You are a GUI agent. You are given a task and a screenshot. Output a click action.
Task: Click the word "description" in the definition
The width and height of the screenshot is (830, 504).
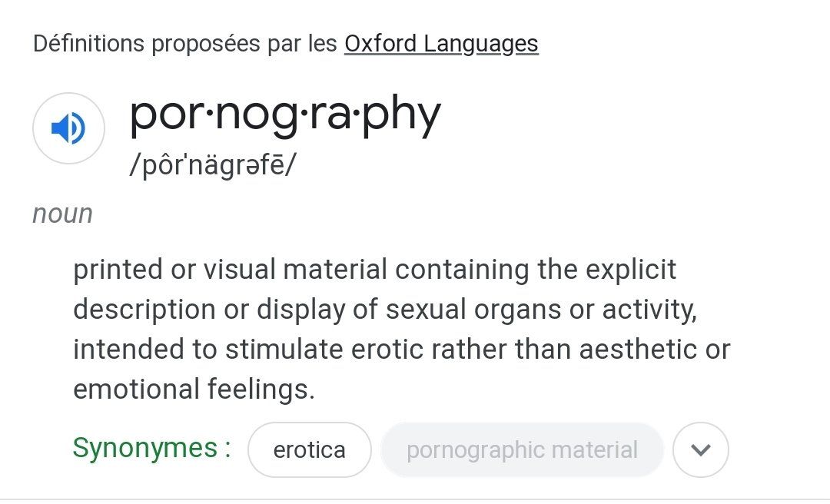pos(144,310)
